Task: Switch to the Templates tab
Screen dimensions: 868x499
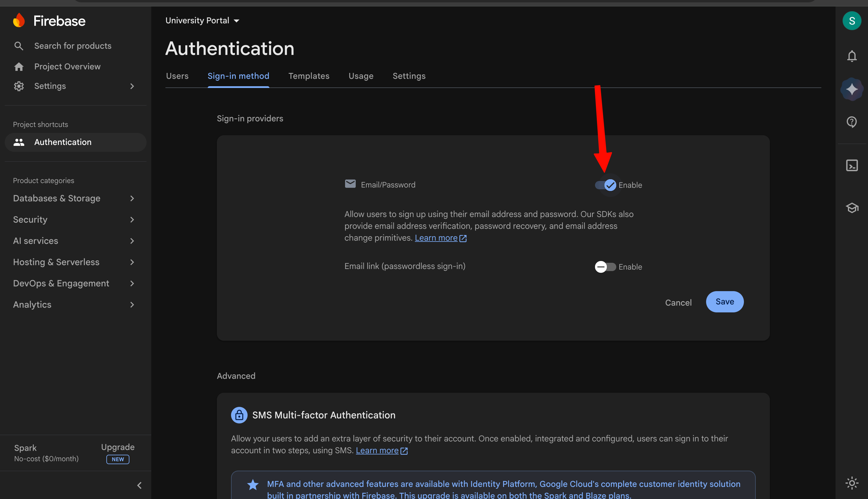Action: coord(309,76)
